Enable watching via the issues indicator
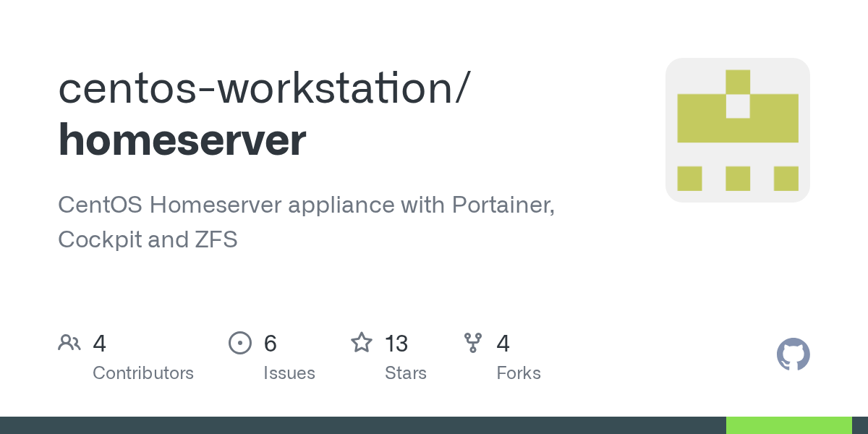 click(x=240, y=343)
